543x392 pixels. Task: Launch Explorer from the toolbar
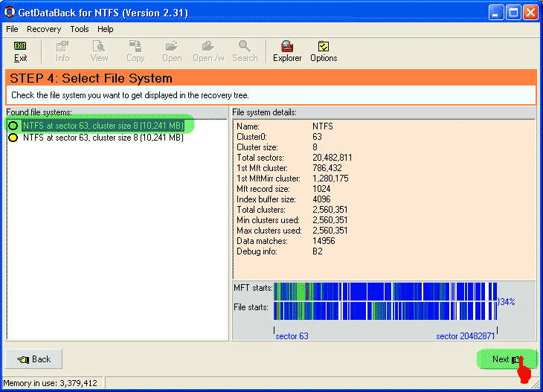pos(287,51)
